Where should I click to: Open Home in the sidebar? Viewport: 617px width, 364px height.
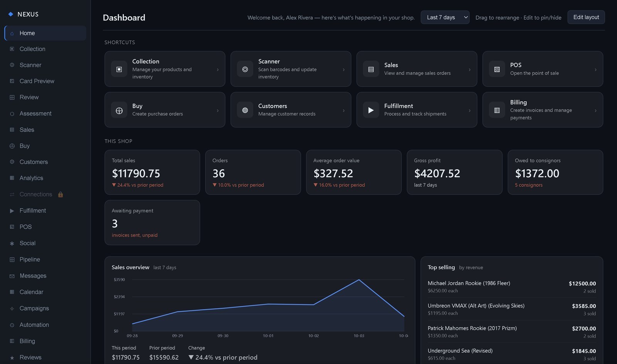pos(46,33)
